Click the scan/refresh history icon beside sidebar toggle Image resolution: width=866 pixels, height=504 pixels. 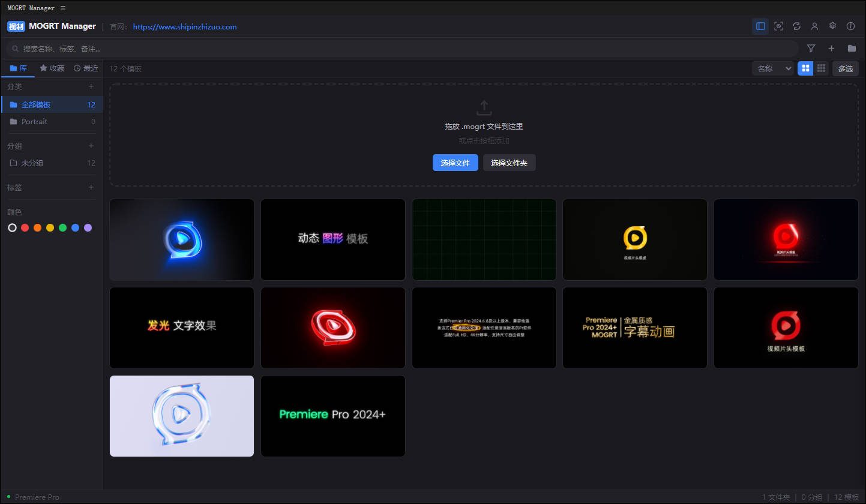(x=778, y=26)
